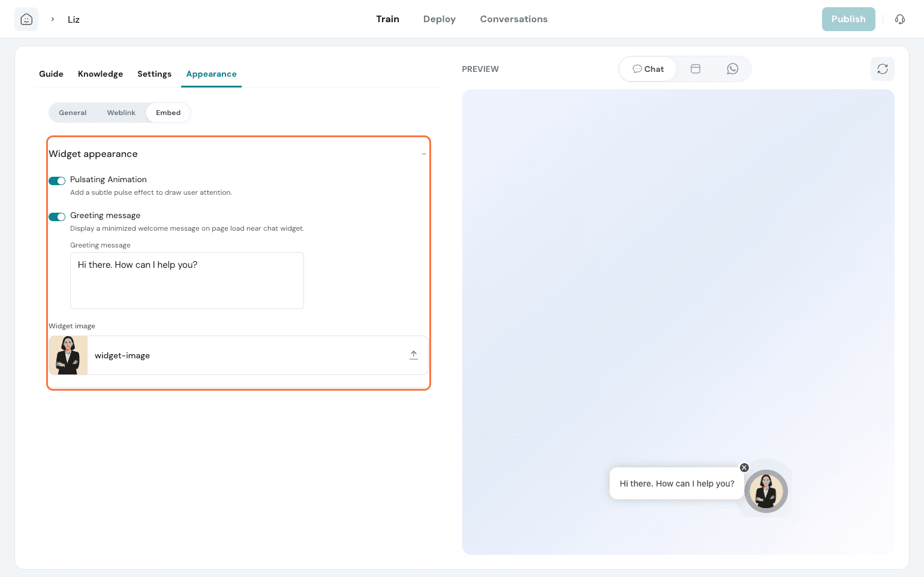Go to the Deploy section
Image resolution: width=924 pixels, height=577 pixels.
tap(439, 19)
